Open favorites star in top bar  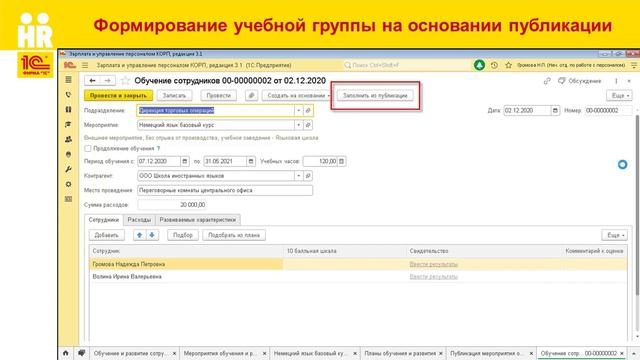(509, 65)
